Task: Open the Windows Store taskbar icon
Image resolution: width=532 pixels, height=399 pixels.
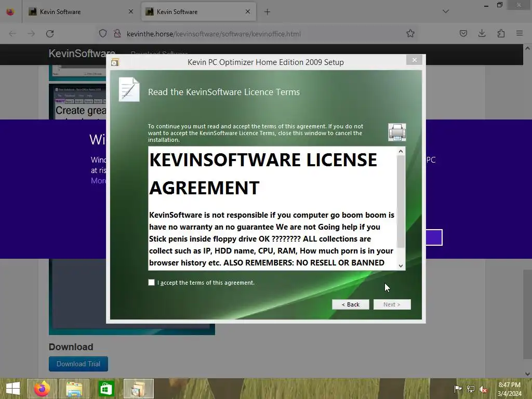Action: point(106,389)
